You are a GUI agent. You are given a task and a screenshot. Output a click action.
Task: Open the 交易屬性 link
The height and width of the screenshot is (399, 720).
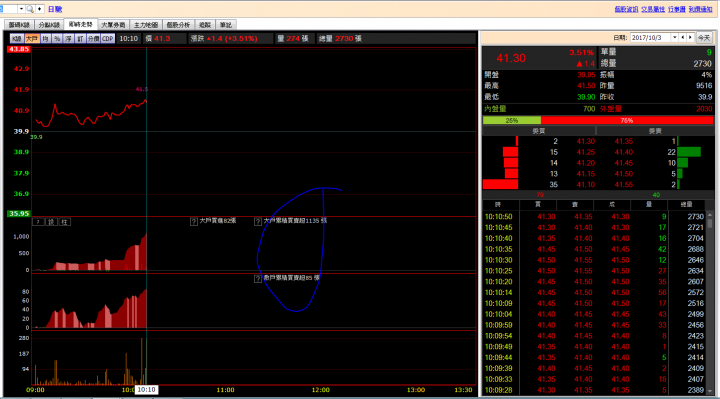[653, 9]
